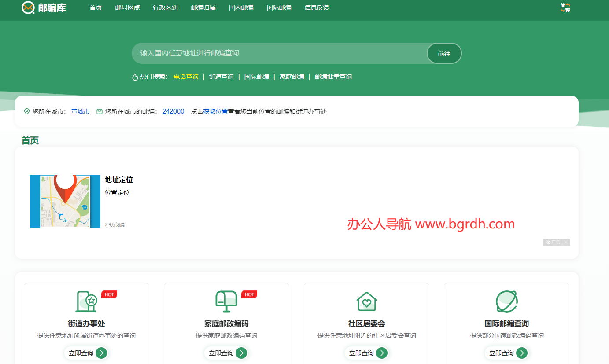This screenshot has height=364, width=609.
Task: Select the globe icon above 国际邮编查询
Action: tap(506, 301)
